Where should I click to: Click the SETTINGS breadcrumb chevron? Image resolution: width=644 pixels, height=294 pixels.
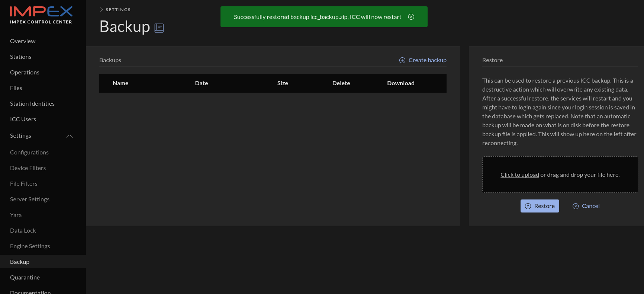101,9
